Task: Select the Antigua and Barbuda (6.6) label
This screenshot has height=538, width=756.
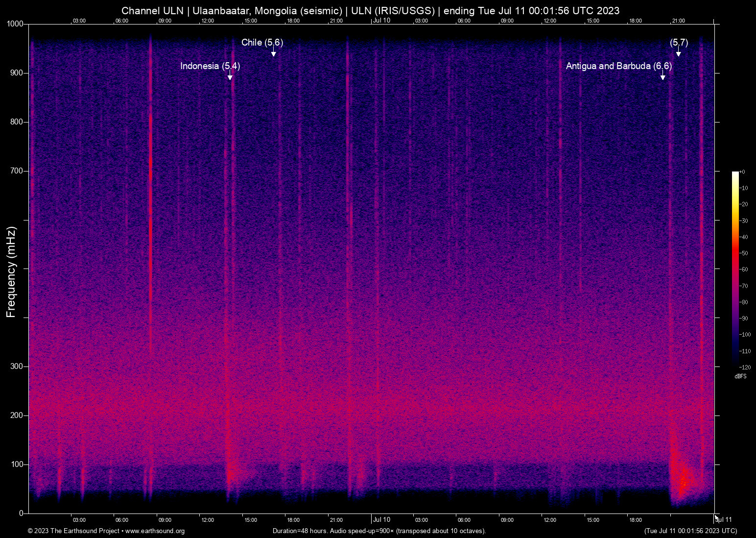Action: (x=618, y=66)
